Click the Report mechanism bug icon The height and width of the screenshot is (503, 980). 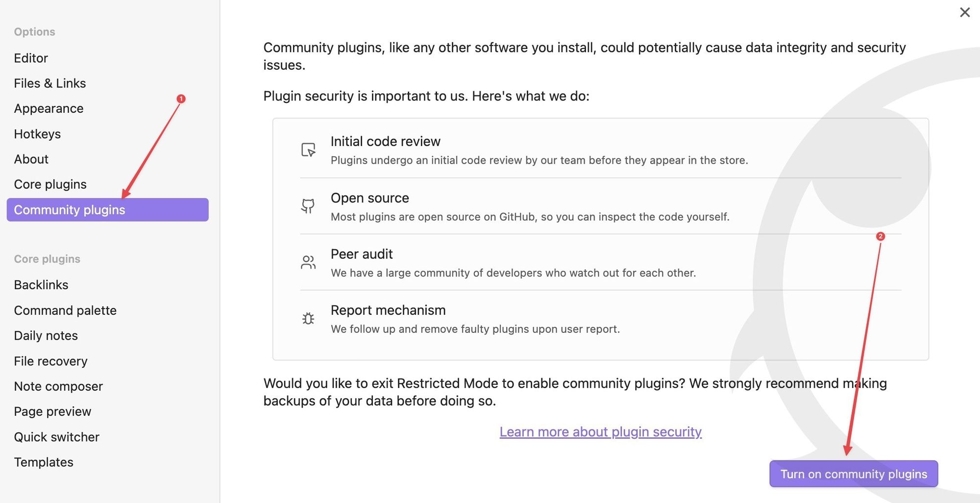click(308, 319)
